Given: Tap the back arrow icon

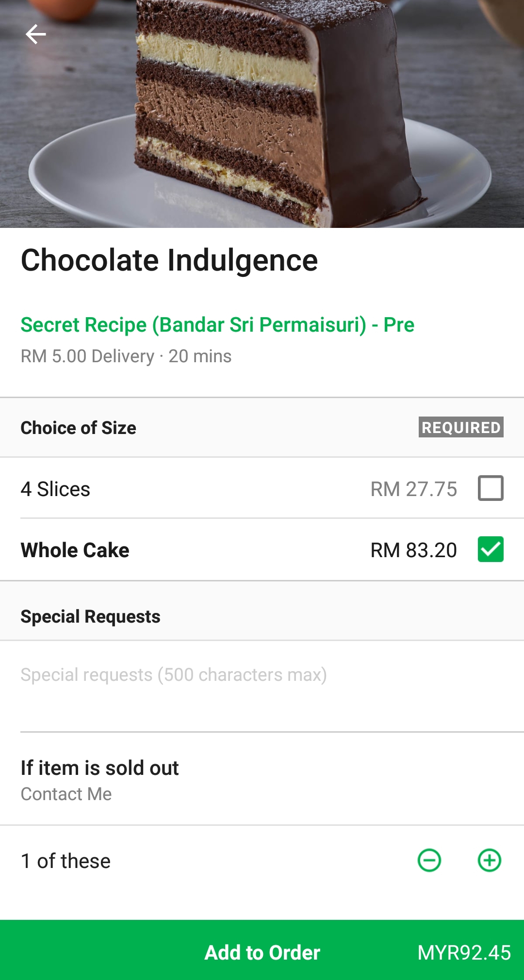Looking at the screenshot, I should click(x=36, y=34).
